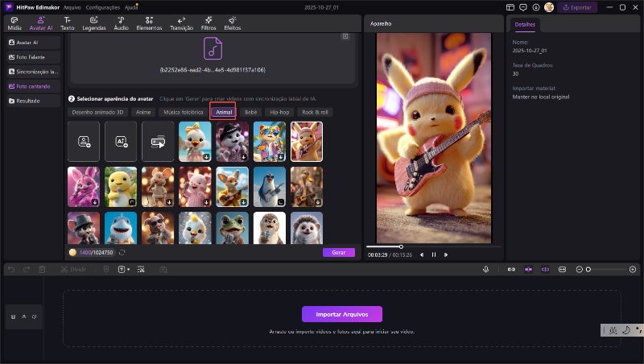Choose the cat with black hat avatar
Screen dimensions: 644x364
233,142
